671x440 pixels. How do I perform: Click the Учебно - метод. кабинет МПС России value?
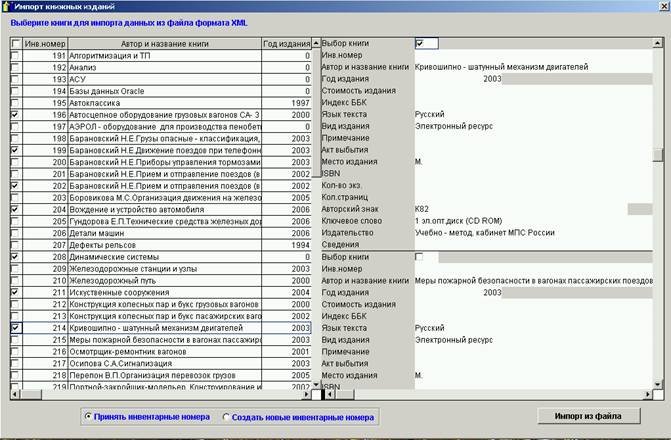[x=484, y=233]
